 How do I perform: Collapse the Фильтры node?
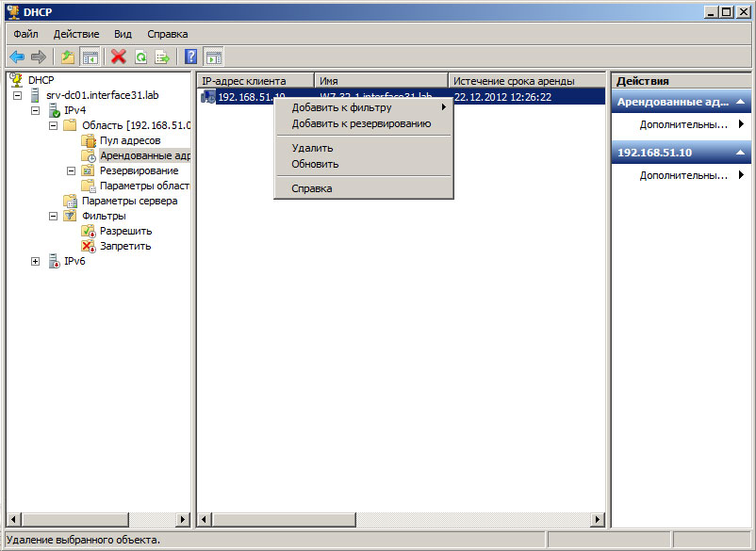tap(53, 217)
